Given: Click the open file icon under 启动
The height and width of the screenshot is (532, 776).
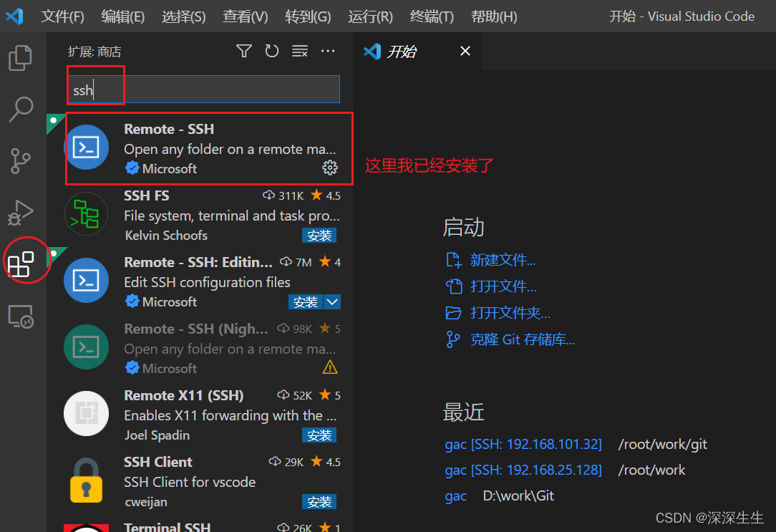Looking at the screenshot, I should pyautogui.click(x=453, y=286).
